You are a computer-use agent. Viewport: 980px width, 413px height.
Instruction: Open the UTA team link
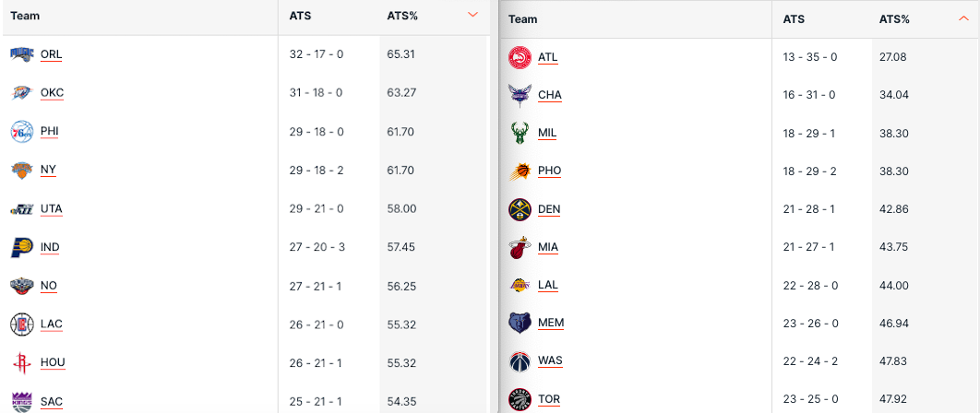[x=52, y=209]
